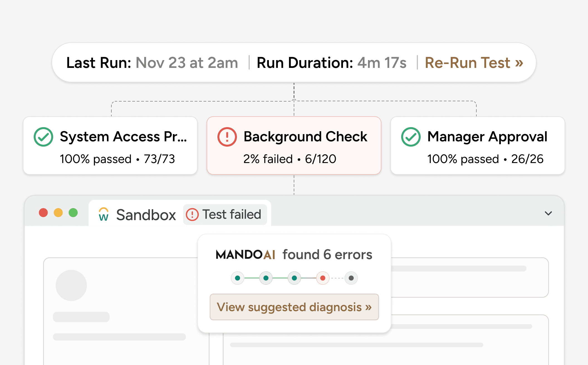Select the red failed step dot
Screen dimensions: 588x365
(323, 278)
